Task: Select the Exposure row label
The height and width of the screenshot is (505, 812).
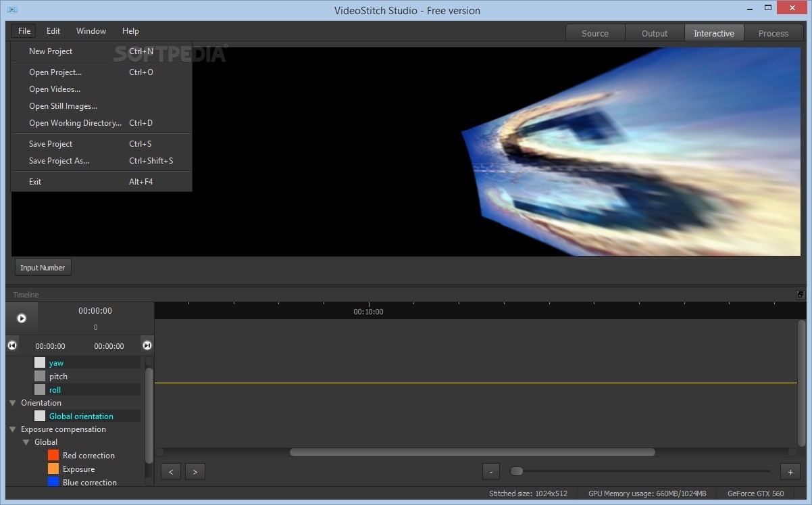Action: click(x=78, y=469)
